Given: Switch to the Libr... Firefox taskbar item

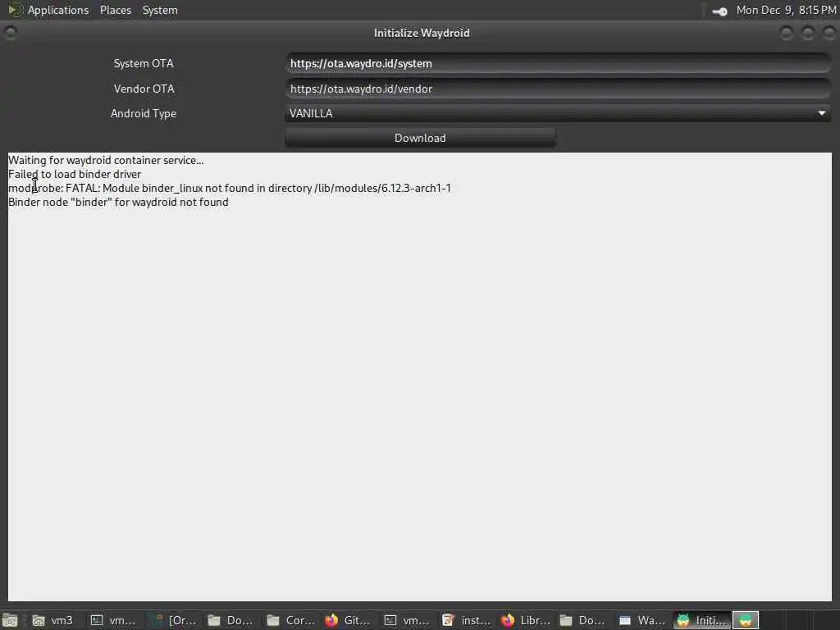Looking at the screenshot, I should click(x=524, y=620).
